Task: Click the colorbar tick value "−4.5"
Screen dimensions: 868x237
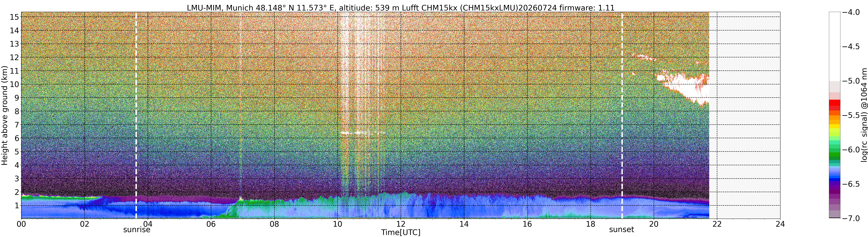Action: tap(851, 46)
